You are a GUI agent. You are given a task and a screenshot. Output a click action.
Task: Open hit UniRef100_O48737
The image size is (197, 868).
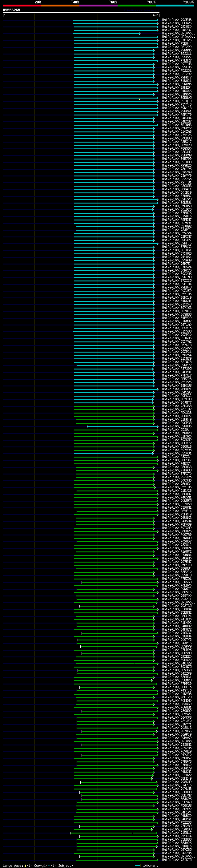[177, 30]
